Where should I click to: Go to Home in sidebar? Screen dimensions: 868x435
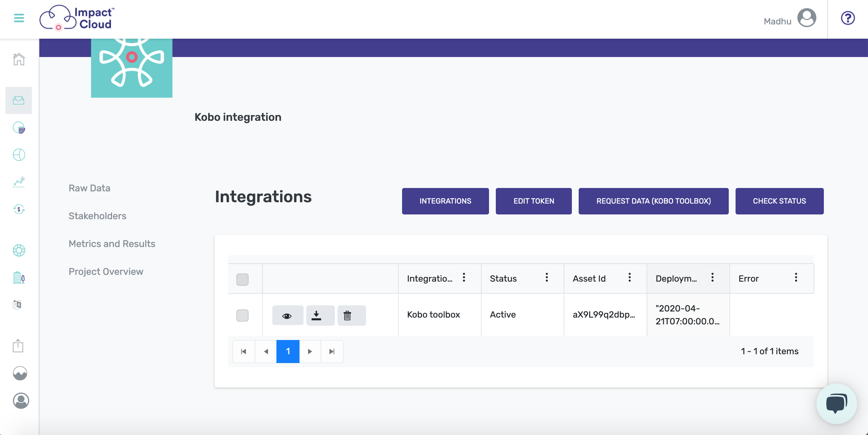pos(19,59)
